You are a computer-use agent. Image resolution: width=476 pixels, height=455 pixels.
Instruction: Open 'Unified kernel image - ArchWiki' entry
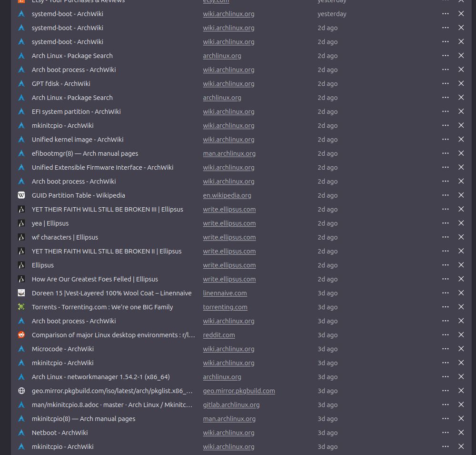(x=78, y=140)
